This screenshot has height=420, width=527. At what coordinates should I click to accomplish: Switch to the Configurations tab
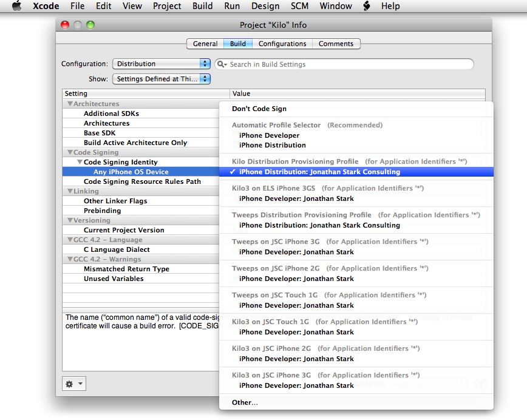(x=282, y=44)
